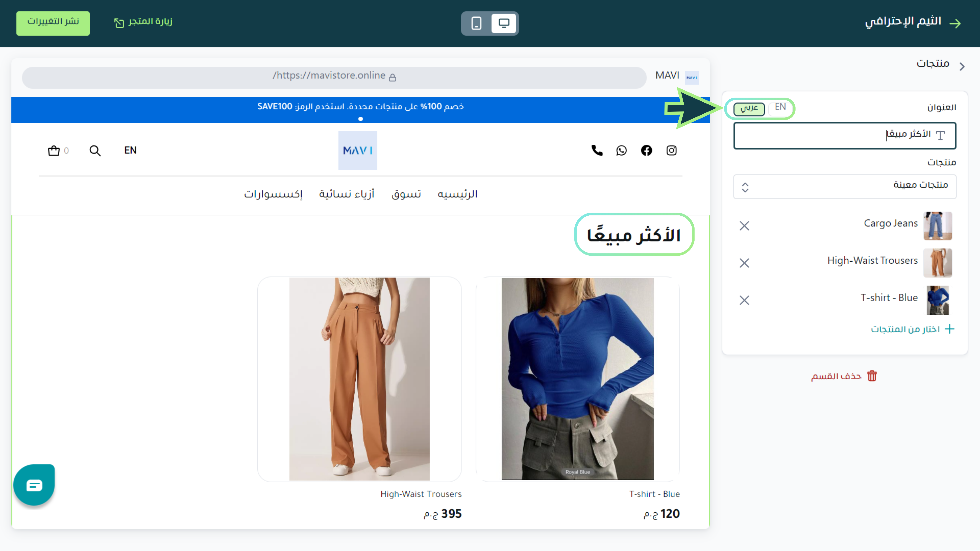Open the إكسسوارات menu item
The image size is (980, 551).
(x=273, y=194)
